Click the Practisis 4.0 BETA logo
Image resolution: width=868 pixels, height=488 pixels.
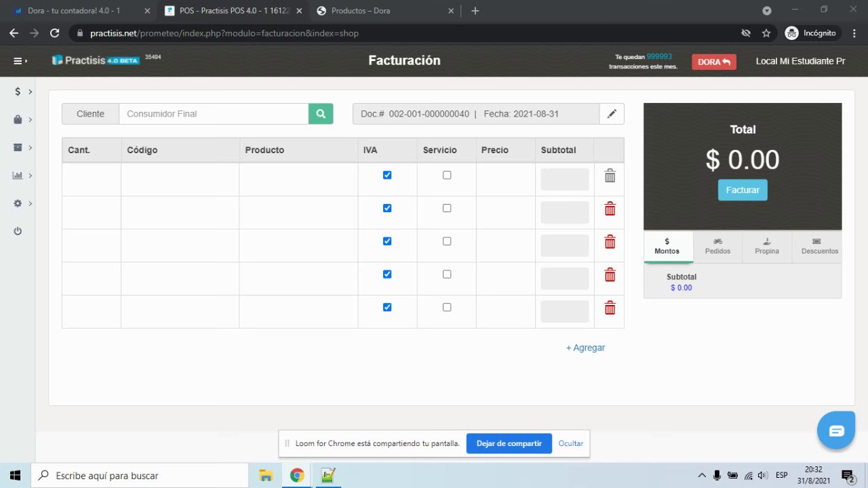tap(96, 60)
